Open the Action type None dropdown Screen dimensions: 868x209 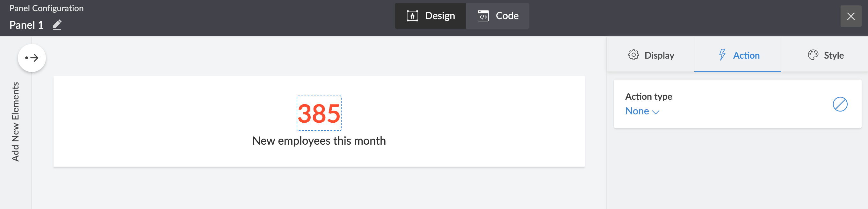[638, 111]
